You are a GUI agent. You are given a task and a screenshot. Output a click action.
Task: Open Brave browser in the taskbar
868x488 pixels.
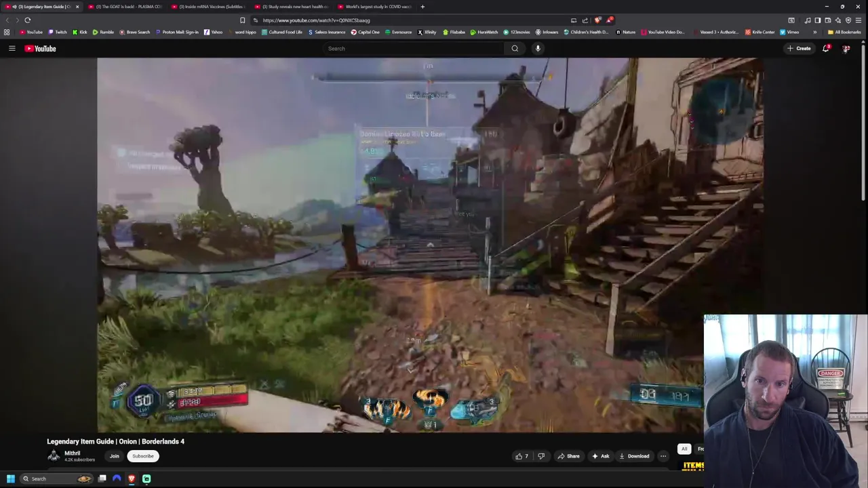[x=132, y=479]
